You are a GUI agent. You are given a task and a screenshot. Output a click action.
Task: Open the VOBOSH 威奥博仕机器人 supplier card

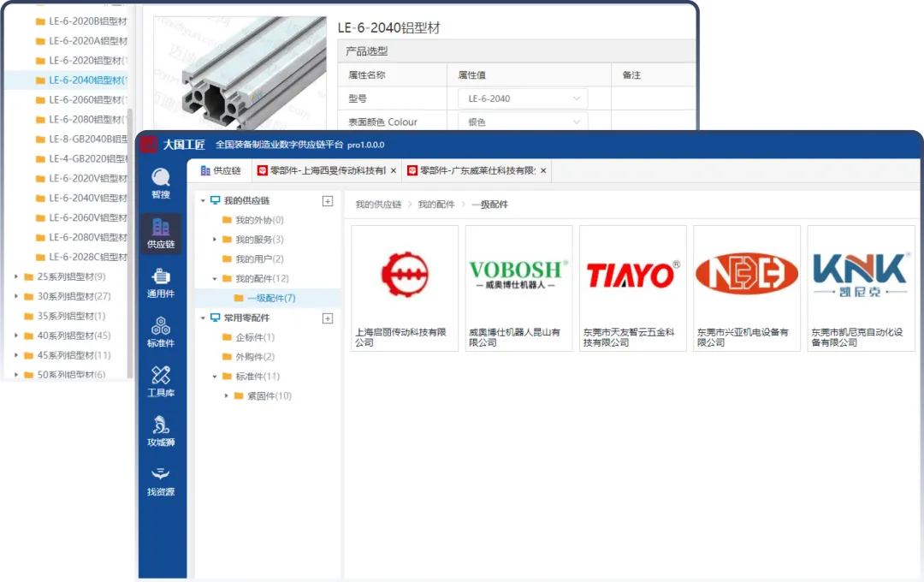pos(518,288)
